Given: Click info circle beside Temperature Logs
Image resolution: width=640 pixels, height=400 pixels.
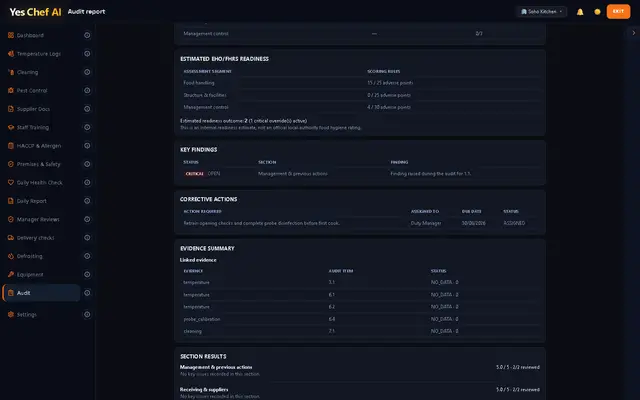Looking at the screenshot, I should [x=87, y=53].
